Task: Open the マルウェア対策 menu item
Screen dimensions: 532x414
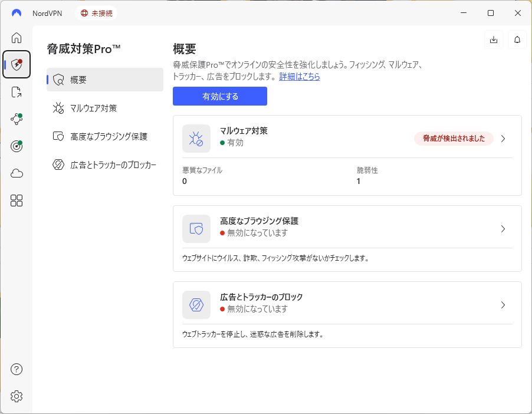Action: (104, 108)
